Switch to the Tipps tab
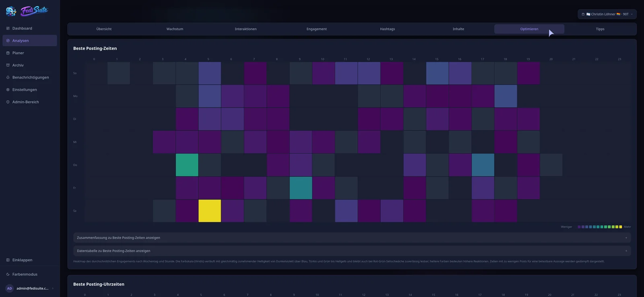 600,29
